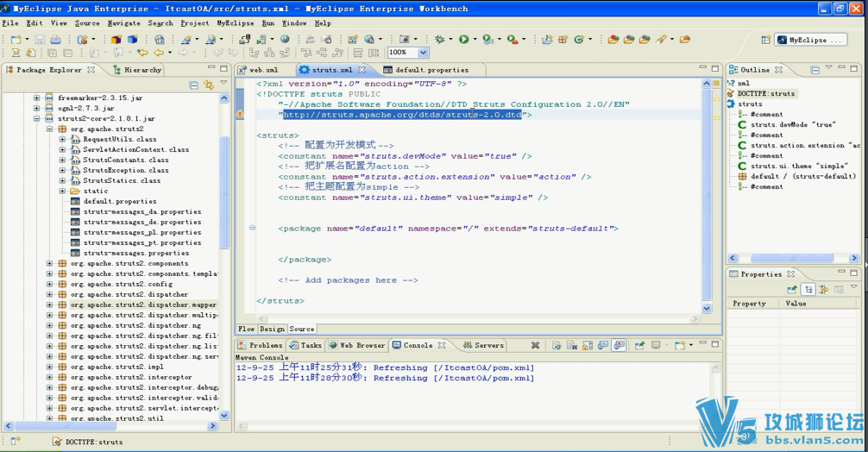Click the green Run button in the toolbar
This screenshot has width=868, height=452.
pos(463,40)
